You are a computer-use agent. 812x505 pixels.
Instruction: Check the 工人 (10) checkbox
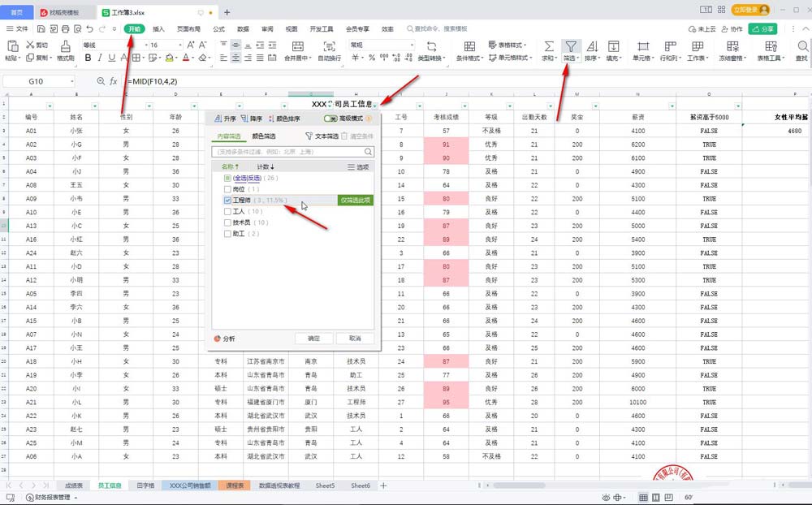point(227,211)
